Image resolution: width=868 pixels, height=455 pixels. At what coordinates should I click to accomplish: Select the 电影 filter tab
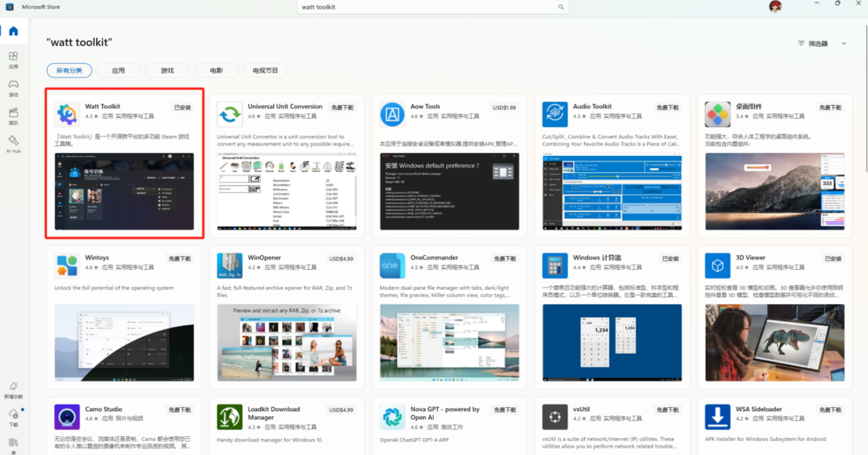point(216,70)
